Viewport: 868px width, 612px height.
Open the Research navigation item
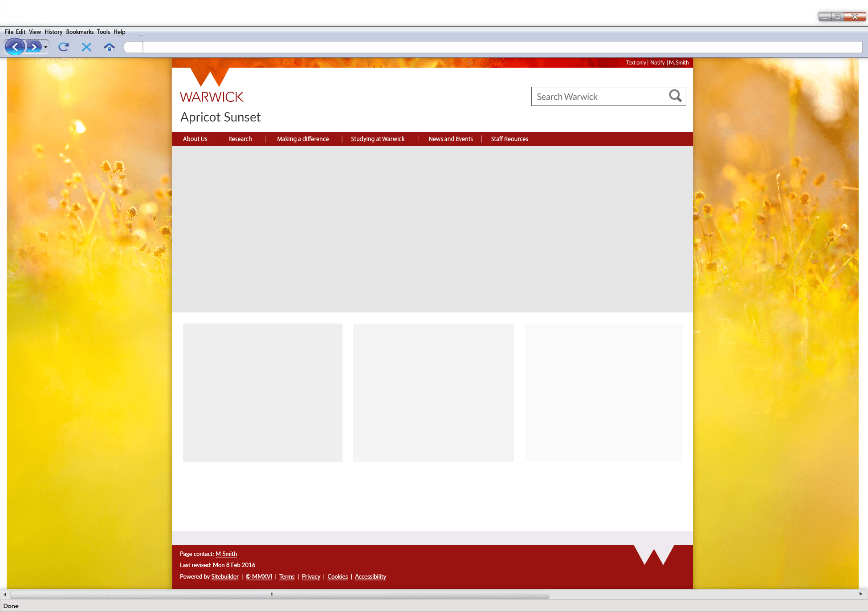(240, 139)
